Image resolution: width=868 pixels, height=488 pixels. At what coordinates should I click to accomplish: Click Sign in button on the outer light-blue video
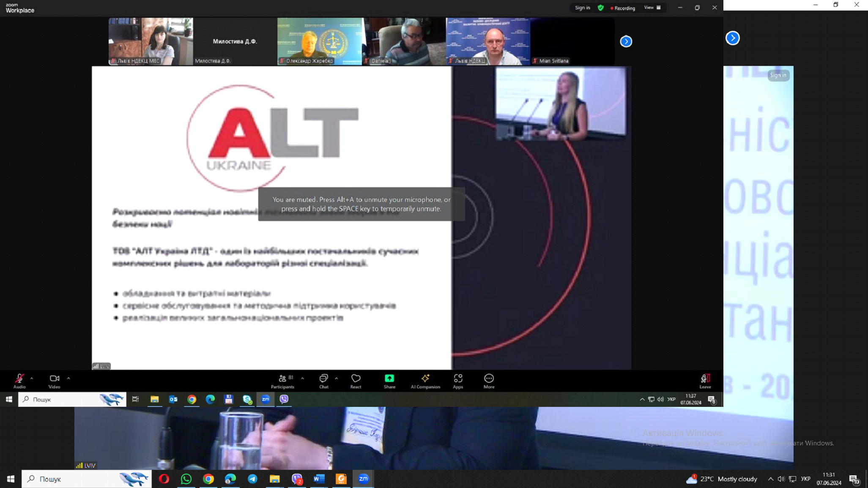pos(778,75)
